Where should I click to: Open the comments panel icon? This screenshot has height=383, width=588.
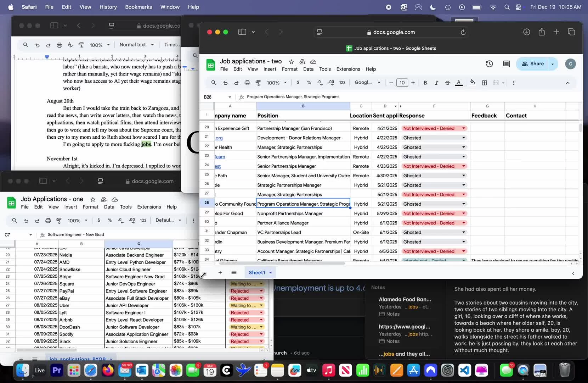click(x=506, y=64)
